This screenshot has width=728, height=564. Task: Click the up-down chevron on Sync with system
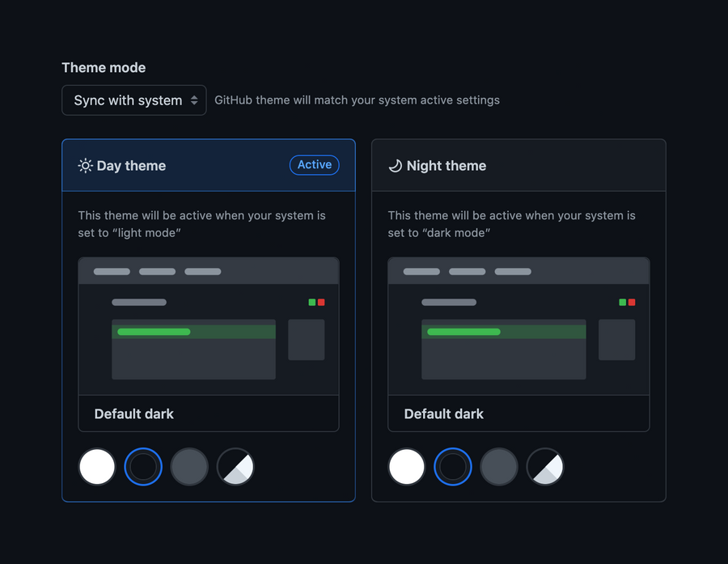(194, 100)
